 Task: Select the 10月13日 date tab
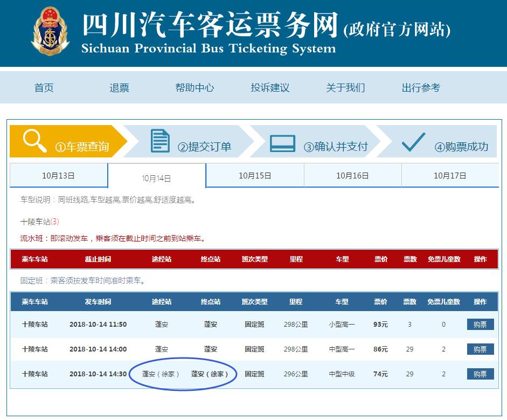pyautogui.click(x=58, y=176)
